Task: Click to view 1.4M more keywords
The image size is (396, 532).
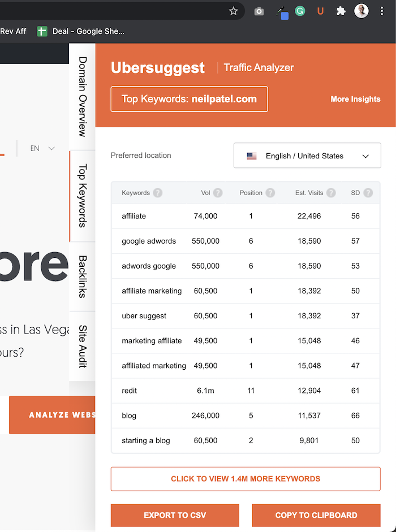Action: (246, 479)
